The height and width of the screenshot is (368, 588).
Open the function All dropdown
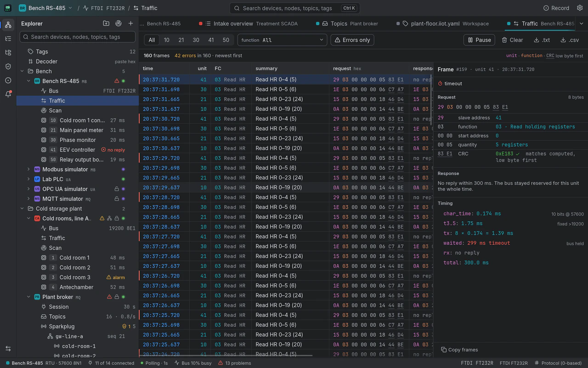tap(282, 40)
